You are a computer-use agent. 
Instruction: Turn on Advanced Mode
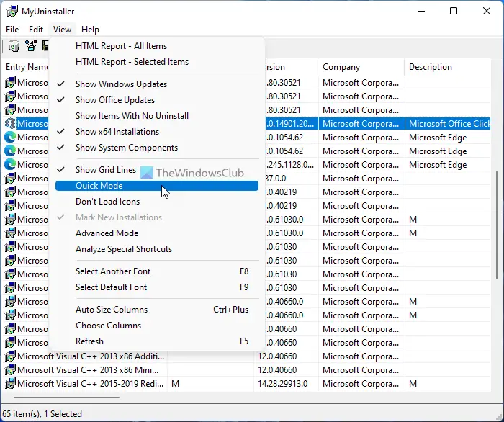click(x=157, y=233)
